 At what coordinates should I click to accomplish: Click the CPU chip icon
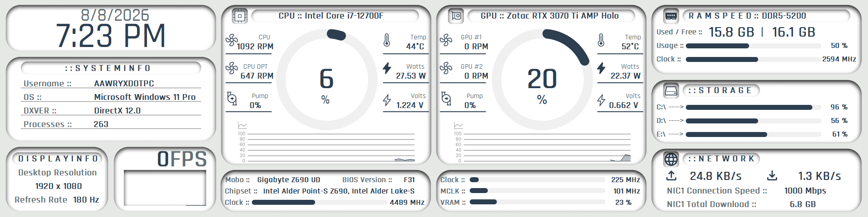240,16
